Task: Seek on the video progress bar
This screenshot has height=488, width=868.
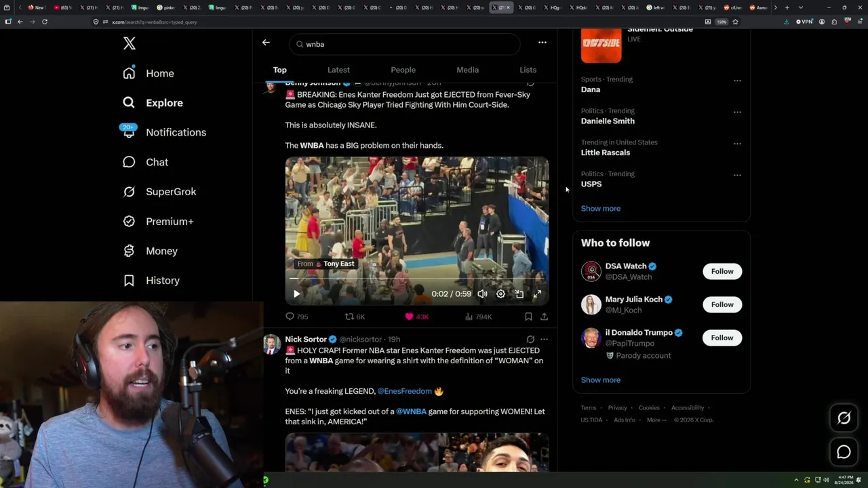Action: coord(416,279)
